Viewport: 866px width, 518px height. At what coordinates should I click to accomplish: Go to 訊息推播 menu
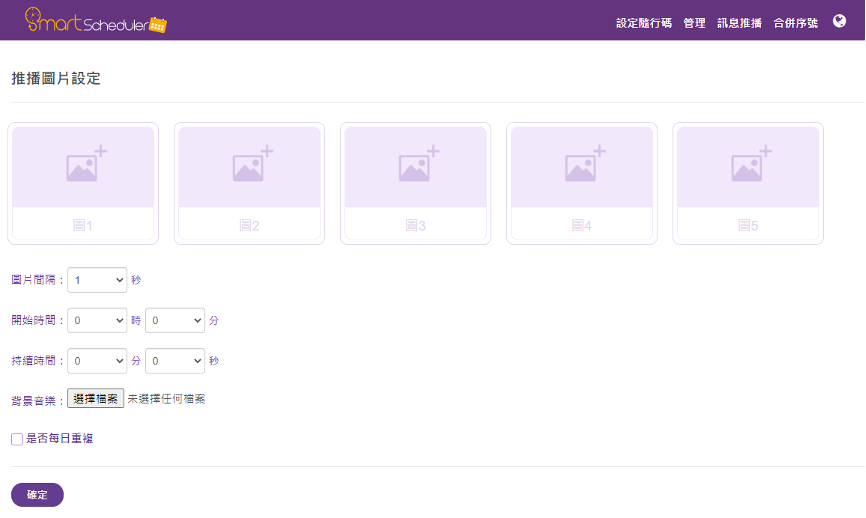click(x=739, y=23)
